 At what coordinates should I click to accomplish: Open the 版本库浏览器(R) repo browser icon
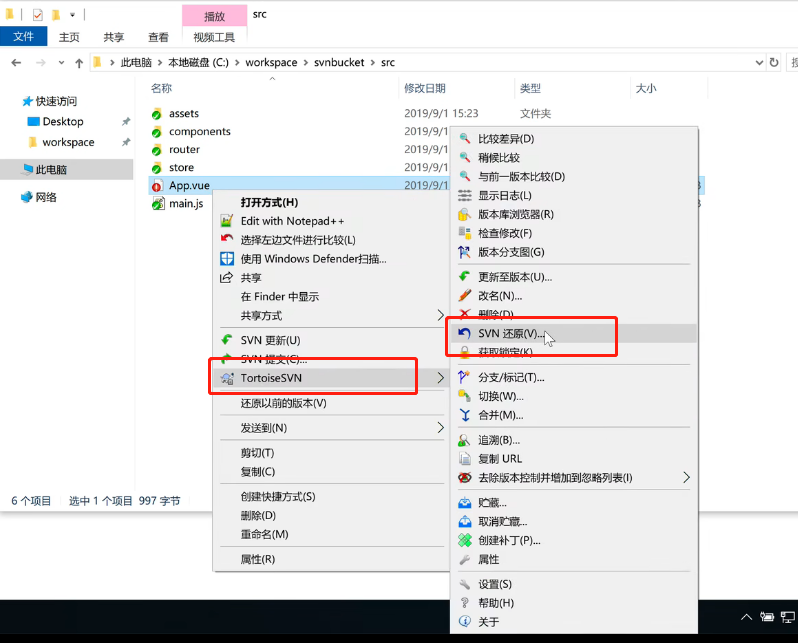(464, 214)
